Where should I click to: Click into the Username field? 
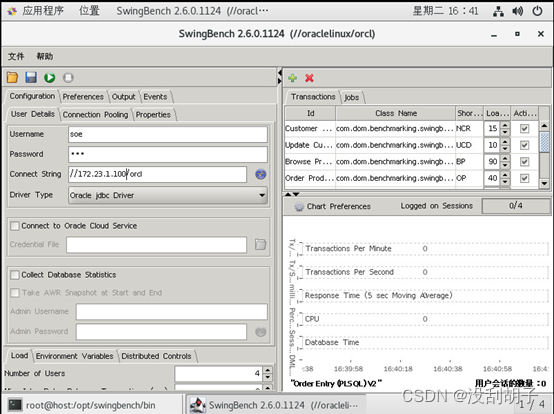(x=168, y=135)
